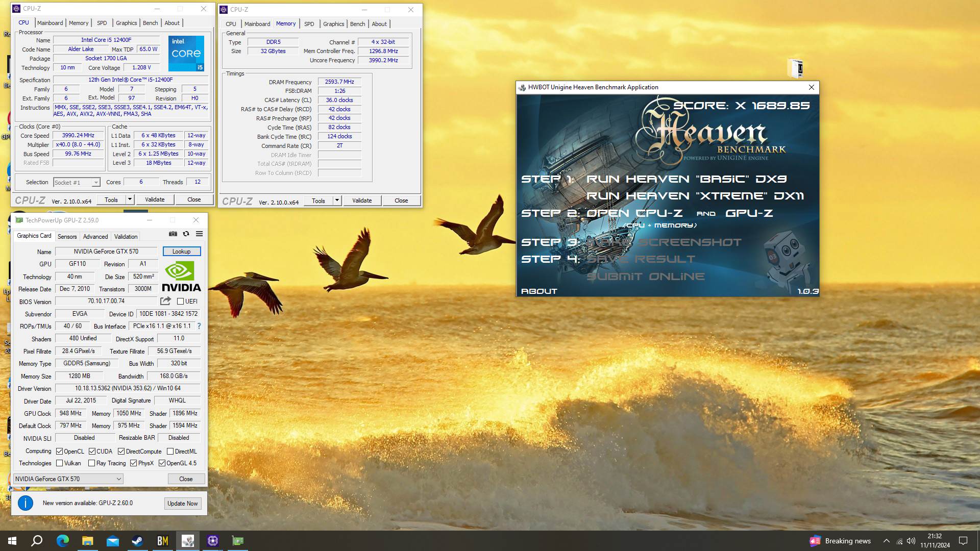980x551 pixels.
Task: Switch to GPU-Z taskbar icon
Action: click(x=237, y=541)
